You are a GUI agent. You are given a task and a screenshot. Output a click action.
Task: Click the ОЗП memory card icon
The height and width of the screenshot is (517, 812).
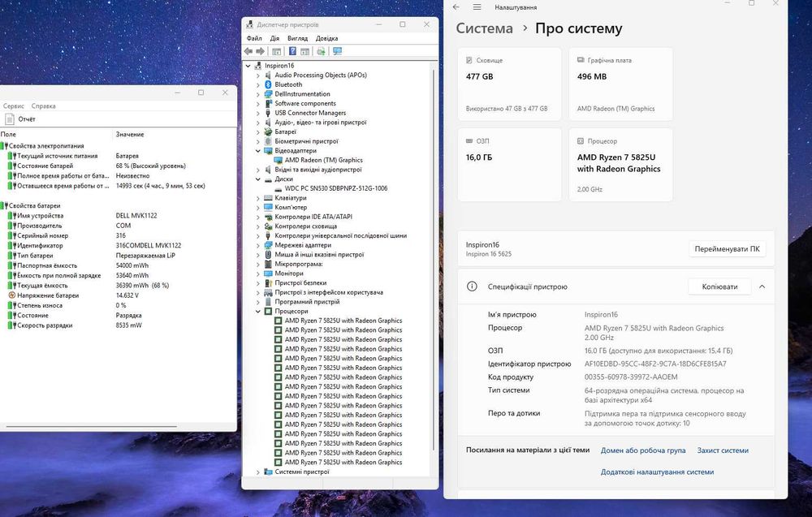click(469, 140)
